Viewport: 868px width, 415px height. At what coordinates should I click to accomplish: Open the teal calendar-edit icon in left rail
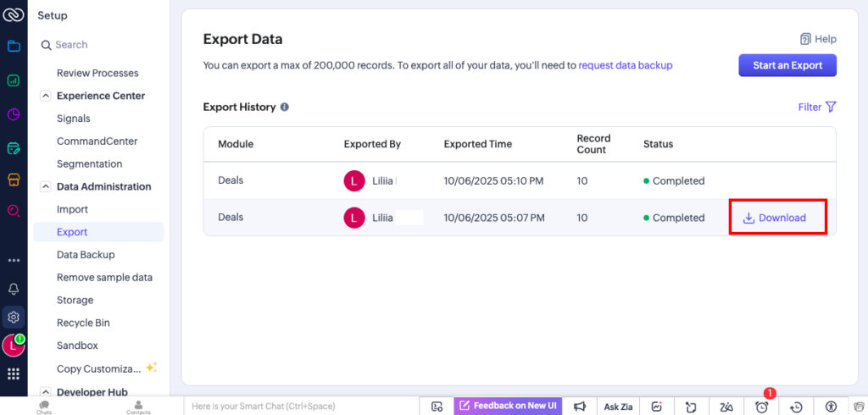point(14,148)
